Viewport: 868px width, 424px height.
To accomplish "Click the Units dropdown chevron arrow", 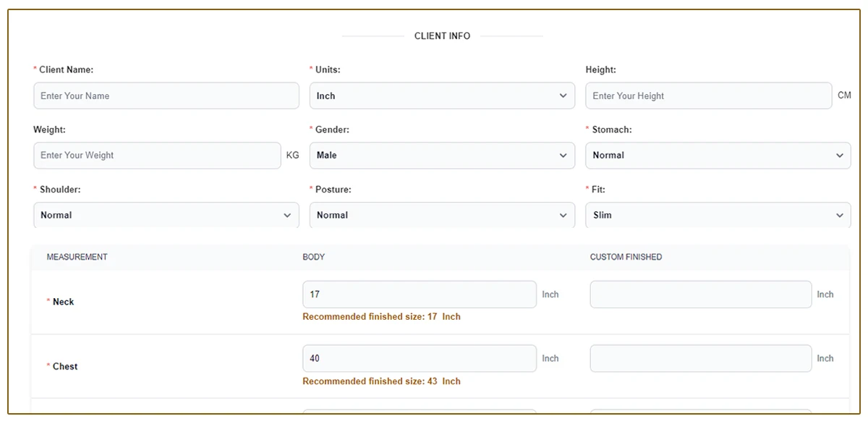I will pos(563,96).
